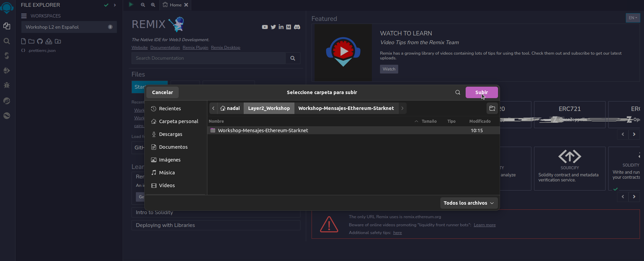Viewport: 644px width, 261px height.
Task: Open Remix Medium icon
Action: point(289,27)
